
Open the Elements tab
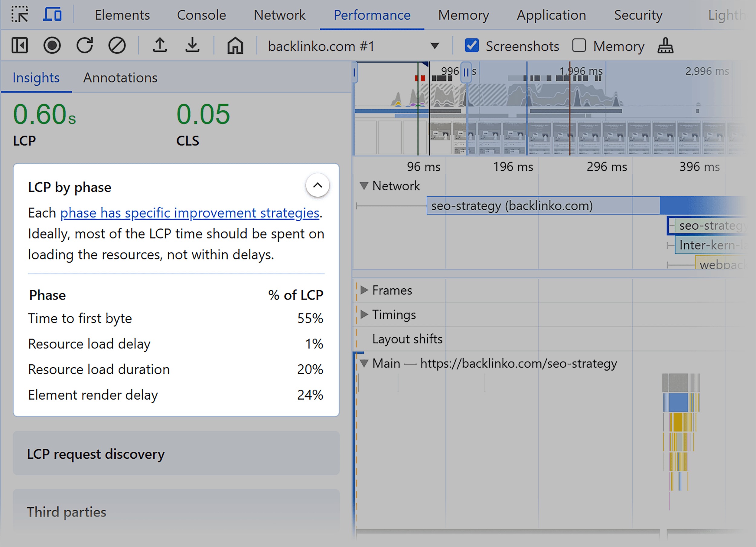click(x=122, y=15)
